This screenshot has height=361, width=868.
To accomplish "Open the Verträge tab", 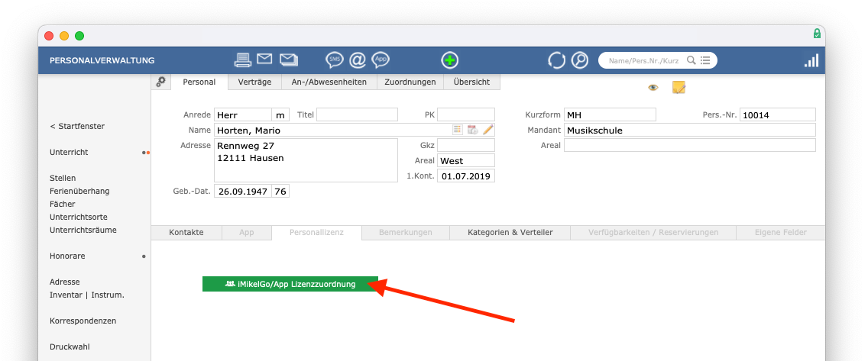I will point(254,82).
